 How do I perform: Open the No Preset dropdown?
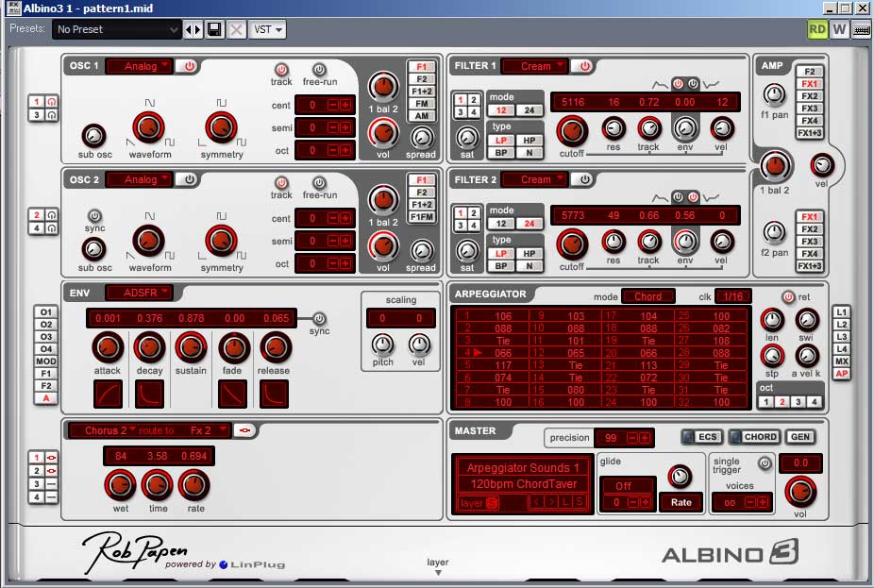[x=117, y=29]
